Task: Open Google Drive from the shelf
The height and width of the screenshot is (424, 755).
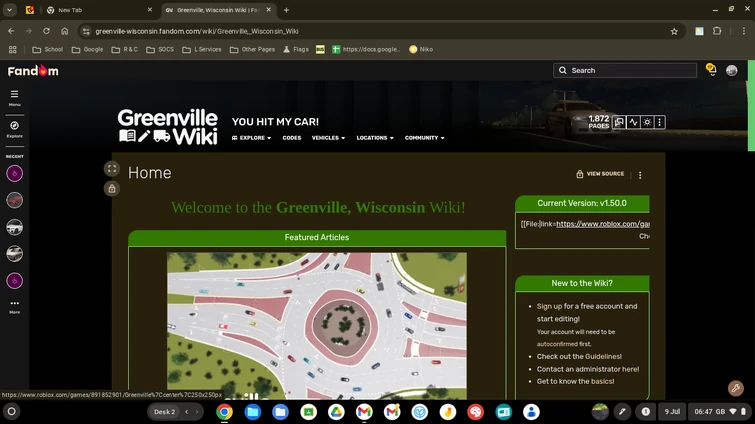Action: pyautogui.click(x=336, y=412)
